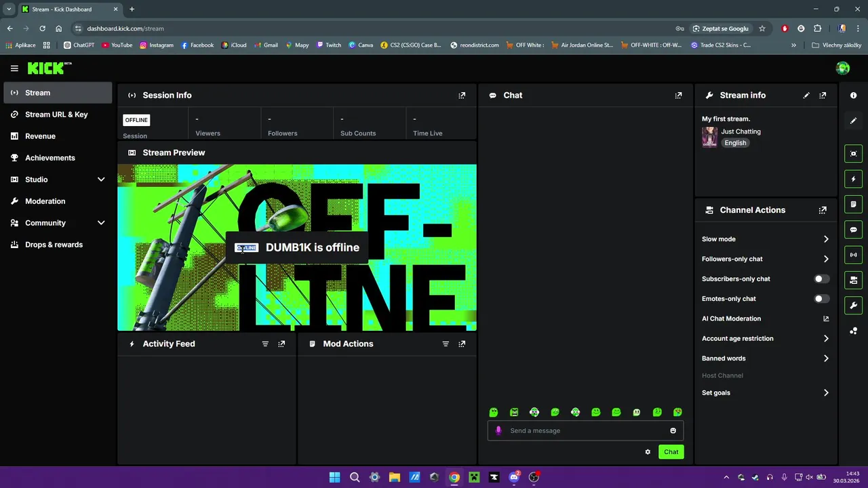Open Followers-only chat options
This screenshot has width=868, height=488.
pyautogui.click(x=766, y=259)
